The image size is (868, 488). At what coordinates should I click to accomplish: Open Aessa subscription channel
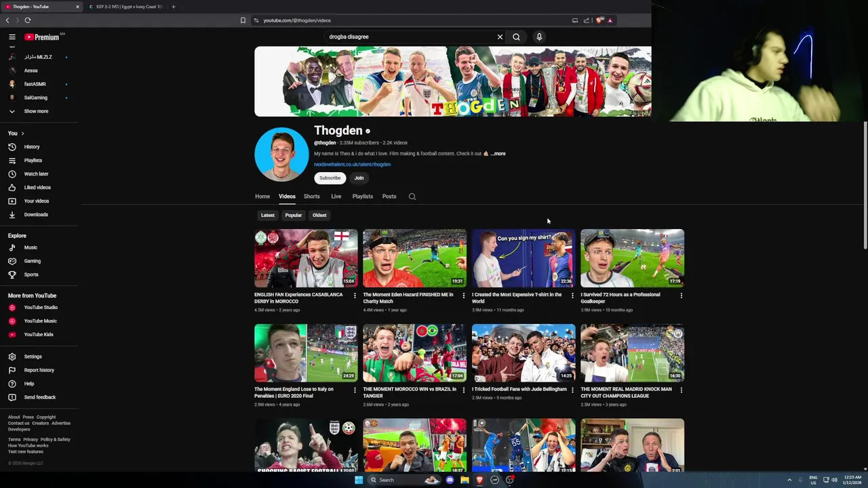point(31,70)
